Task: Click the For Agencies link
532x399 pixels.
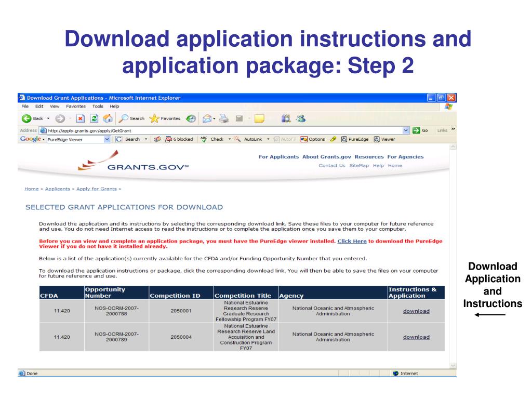Action: pyautogui.click(x=405, y=157)
